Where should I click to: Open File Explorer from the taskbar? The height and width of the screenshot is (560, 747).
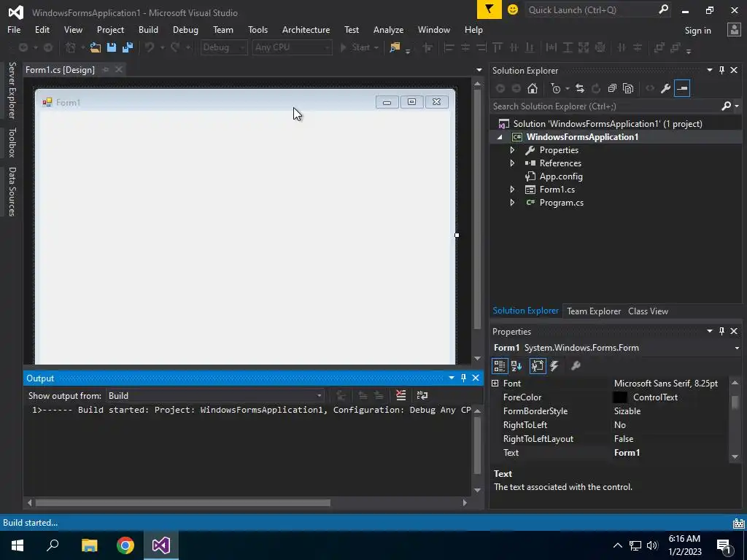pyautogui.click(x=90, y=545)
